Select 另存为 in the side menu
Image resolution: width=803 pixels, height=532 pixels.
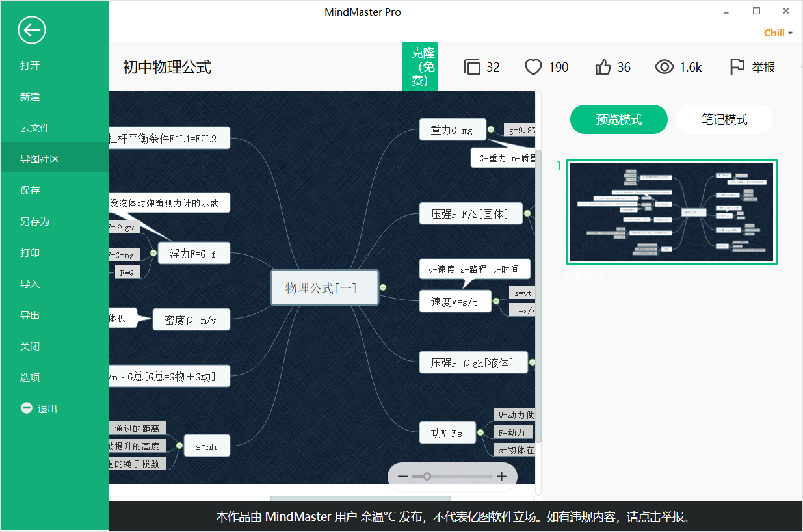[34, 221]
